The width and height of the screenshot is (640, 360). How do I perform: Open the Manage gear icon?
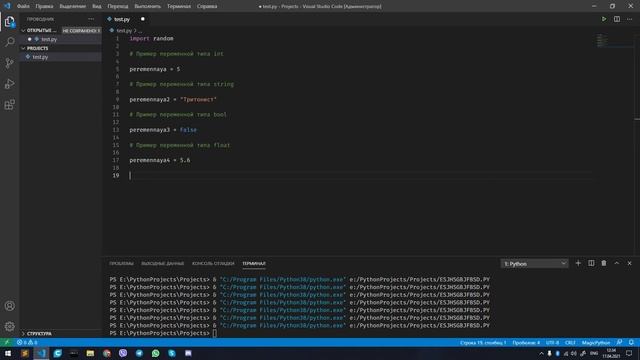10,326
